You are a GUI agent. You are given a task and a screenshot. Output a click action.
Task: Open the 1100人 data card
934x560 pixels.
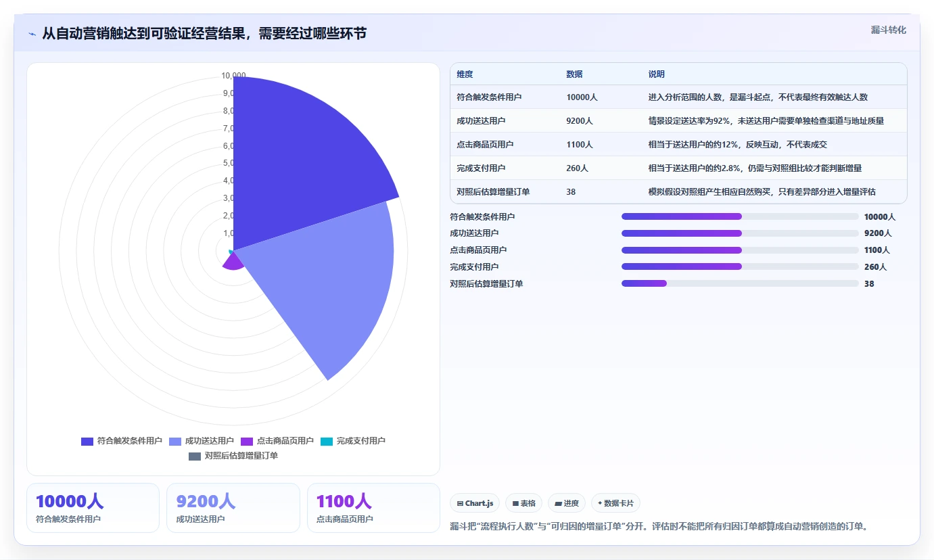tap(373, 508)
